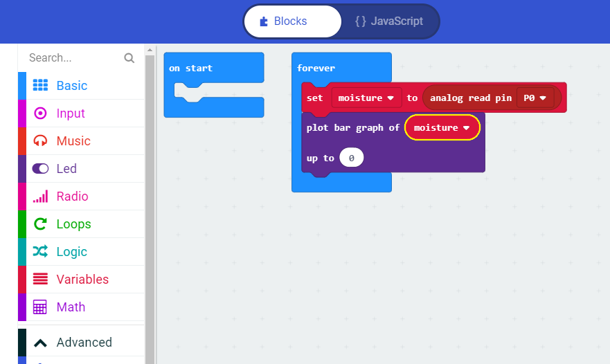Switch to the JavaScript editor view
The image size is (610, 364).
pos(388,21)
